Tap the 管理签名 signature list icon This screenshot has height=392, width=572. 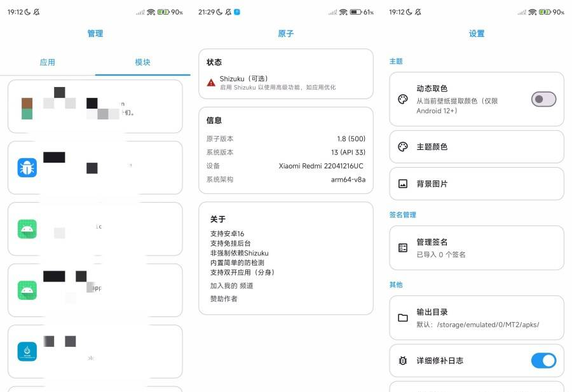(402, 248)
